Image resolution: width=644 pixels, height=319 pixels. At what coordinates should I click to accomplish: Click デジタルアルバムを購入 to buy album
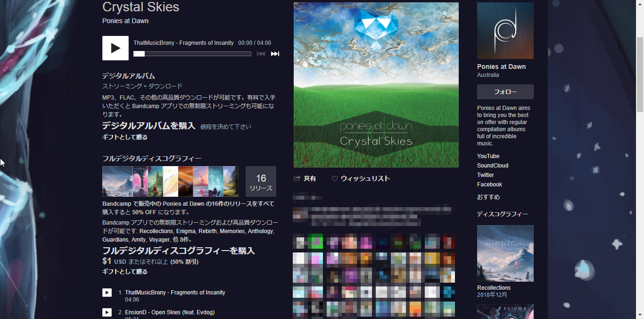pyautogui.click(x=149, y=126)
